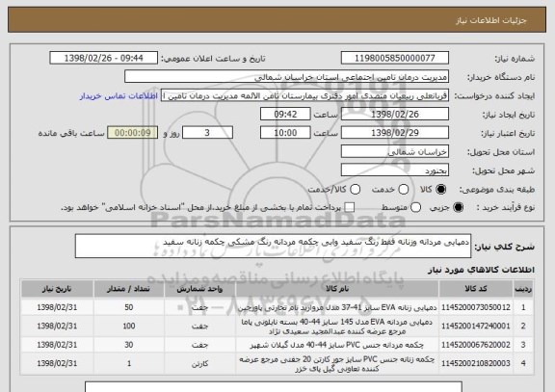Click the کد کالا column header
This screenshot has width=555, height=392.
pos(476,289)
